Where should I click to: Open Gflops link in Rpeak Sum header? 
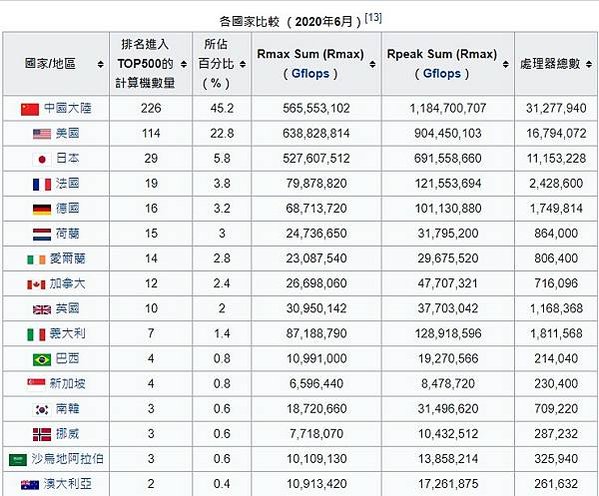[442, 73]
